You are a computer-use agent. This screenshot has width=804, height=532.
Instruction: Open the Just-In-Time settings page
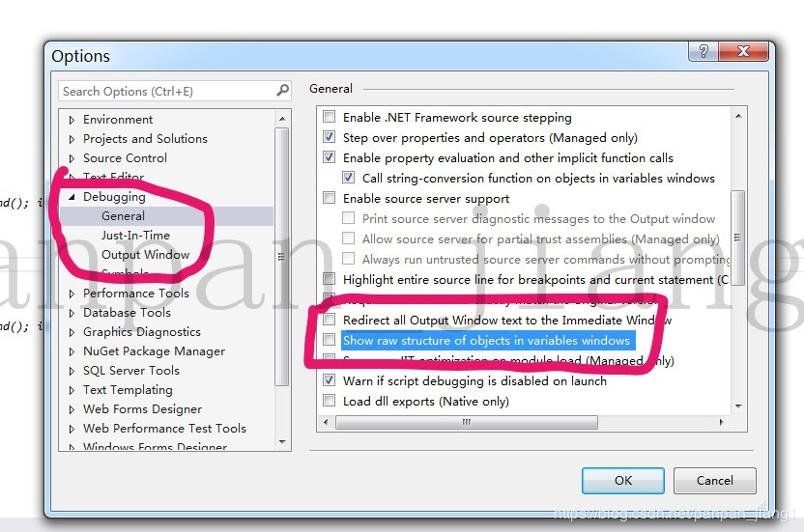pos(135,236)
